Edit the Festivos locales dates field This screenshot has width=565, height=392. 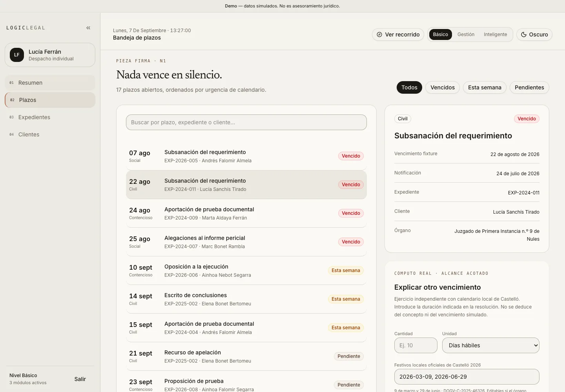(x=467, y=377)
